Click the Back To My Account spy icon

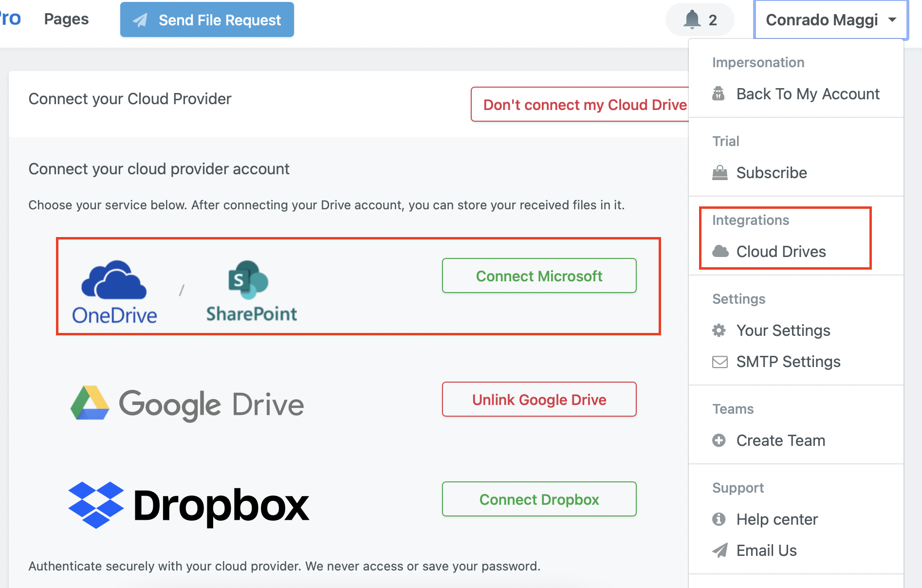click(719, 93)
